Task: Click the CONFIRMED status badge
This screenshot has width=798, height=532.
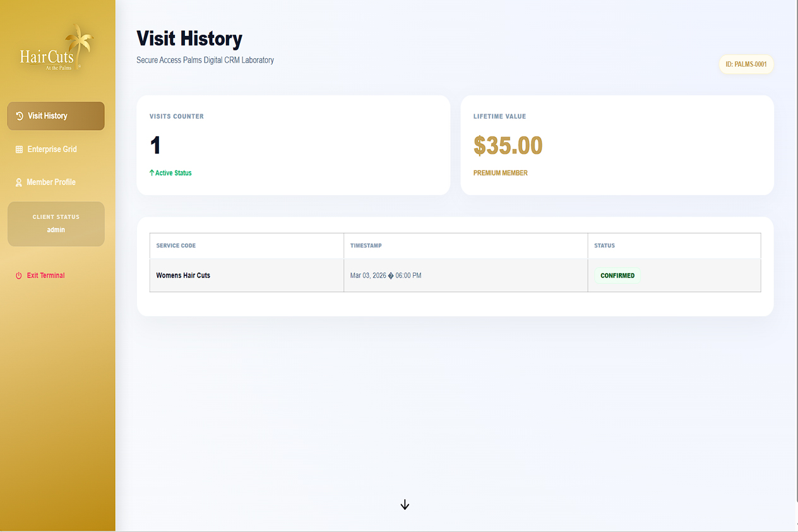Action: [617, 276]
